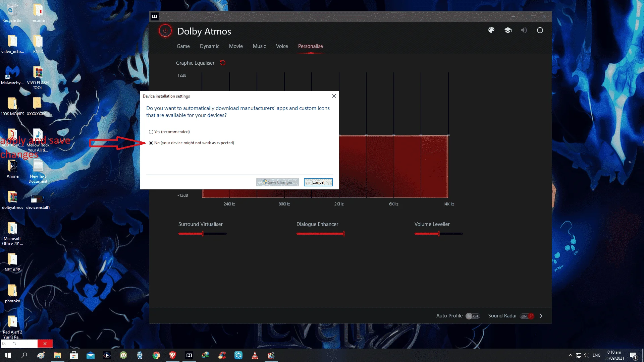The image size is (644, 362).
Task: Reset the Graphic Equaliser
Action: click(x=222, y=63)
